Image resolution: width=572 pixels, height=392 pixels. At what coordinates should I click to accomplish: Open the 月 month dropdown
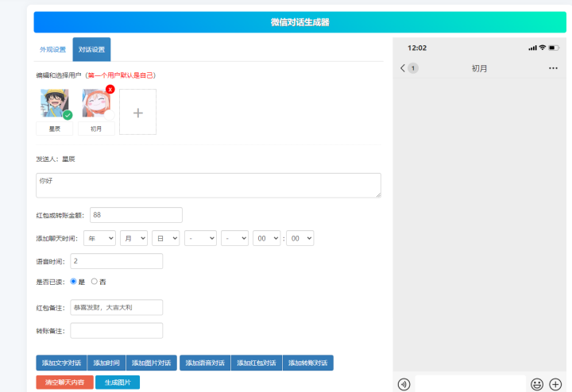click(x=133, y=238)
